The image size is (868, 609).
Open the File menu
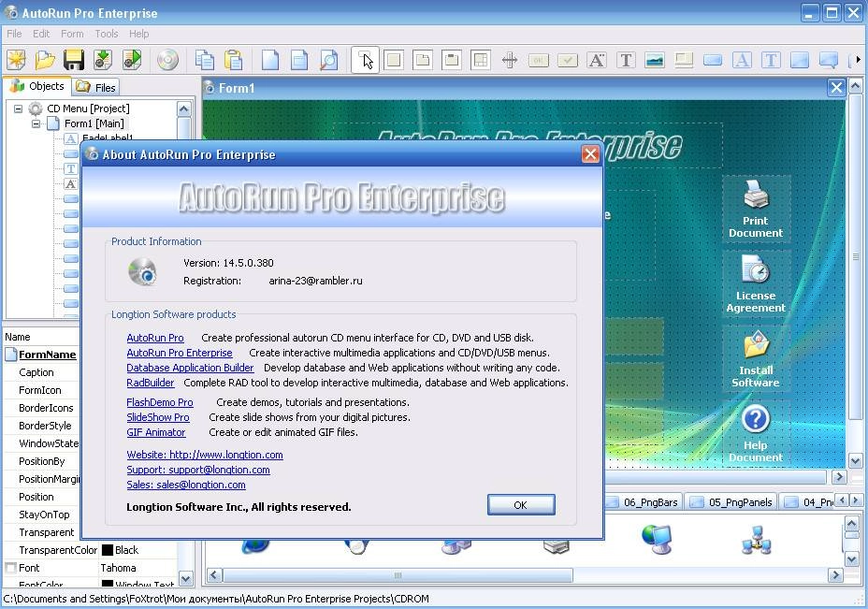tap(14, 34)
